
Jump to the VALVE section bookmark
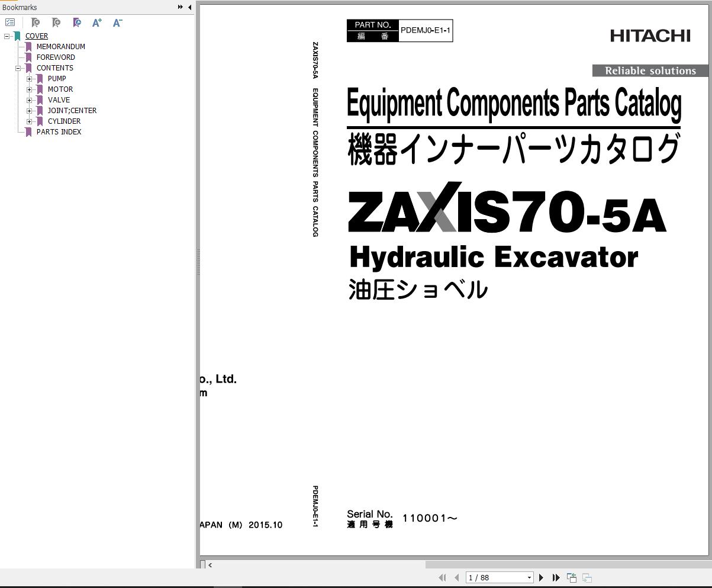pos(59,100)
